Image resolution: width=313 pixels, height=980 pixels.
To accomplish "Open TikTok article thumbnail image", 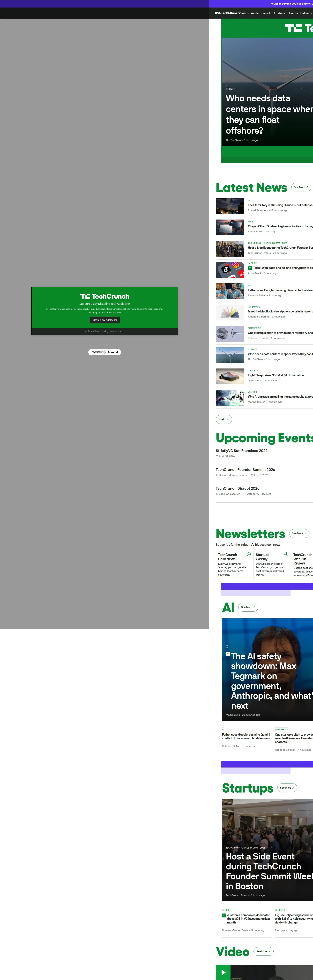I will [230, 270].
